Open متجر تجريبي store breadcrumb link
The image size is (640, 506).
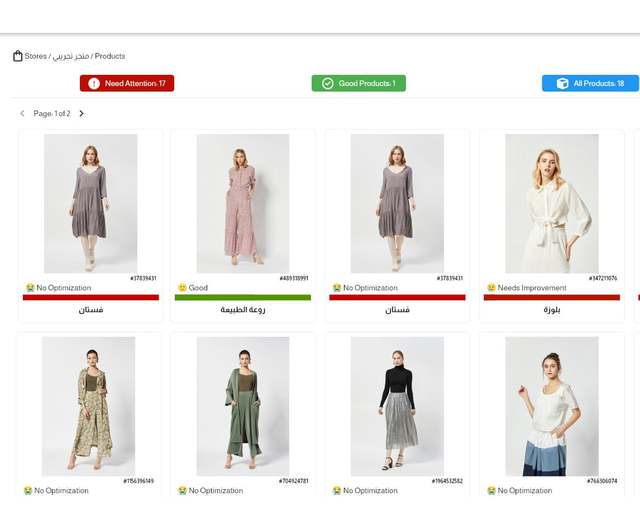[x=71, y=56]
